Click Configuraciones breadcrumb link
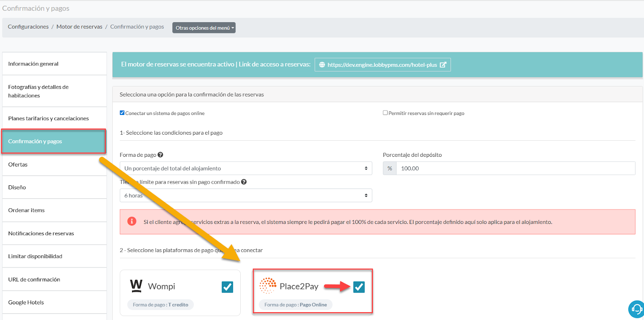644x320 pixels. [28, 27]
